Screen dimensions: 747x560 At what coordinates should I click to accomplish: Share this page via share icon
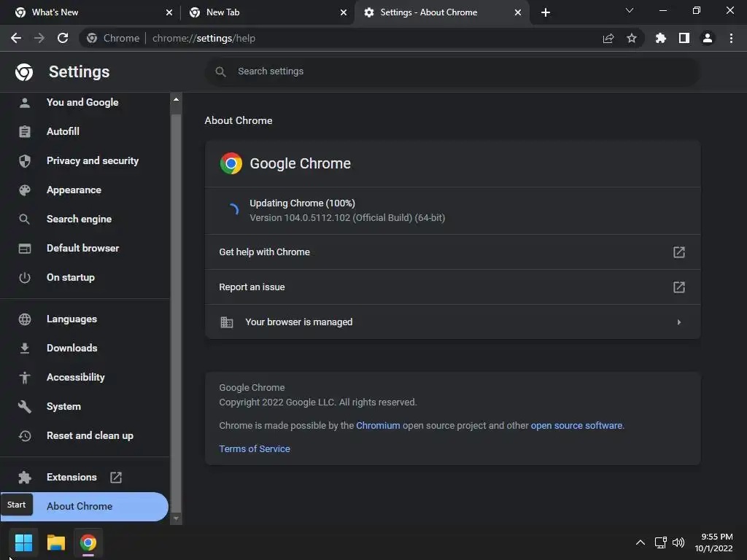[608, 38]
